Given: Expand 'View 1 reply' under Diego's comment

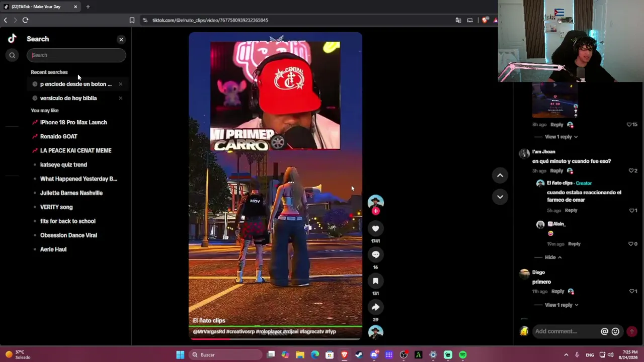Looking at the screenshot, I should coord(558,305).
